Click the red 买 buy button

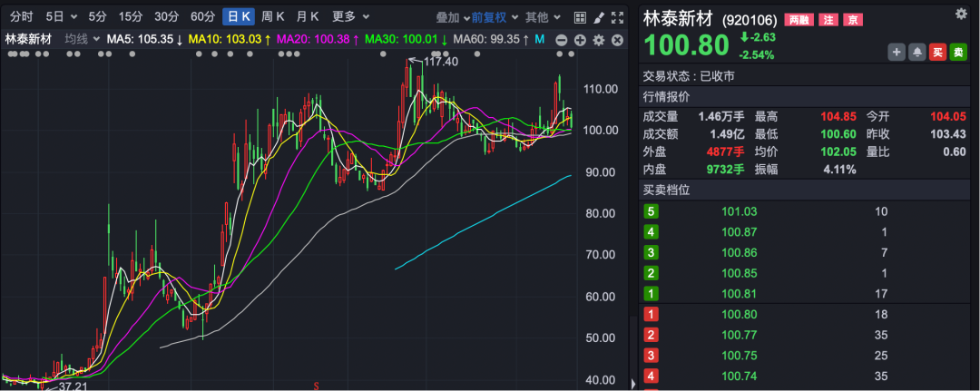coord(937,53)
